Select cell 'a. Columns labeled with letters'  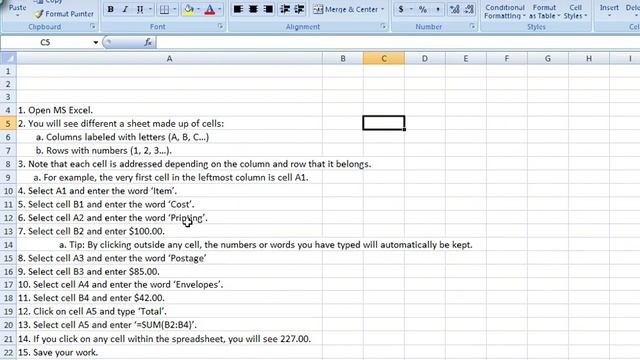pyautogui.click(x=169, y=137)
